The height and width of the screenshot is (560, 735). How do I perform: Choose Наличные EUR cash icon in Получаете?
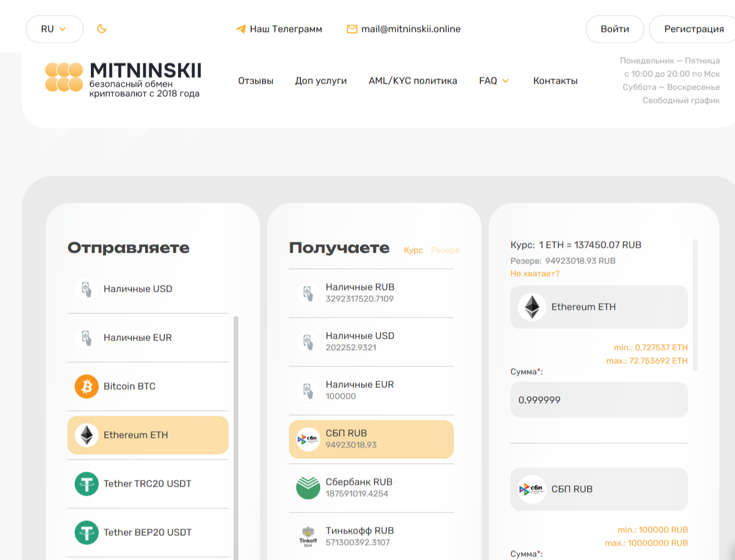(308, 390)
